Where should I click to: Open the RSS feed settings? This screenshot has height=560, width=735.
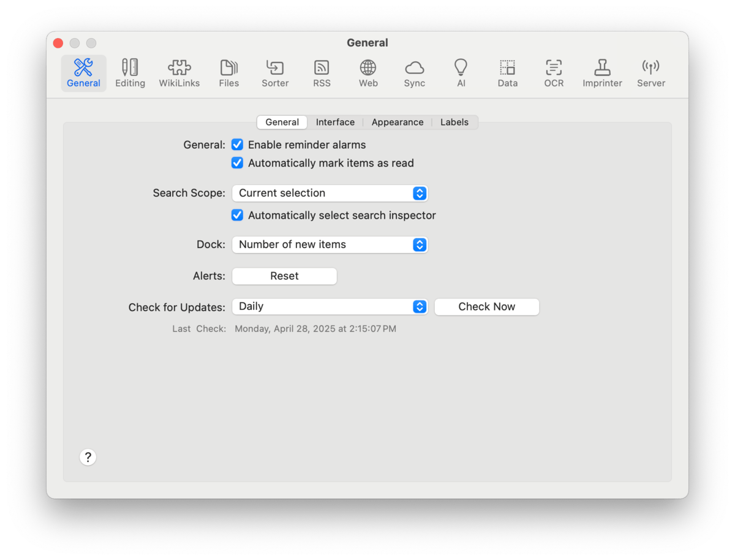pos(322,73)
